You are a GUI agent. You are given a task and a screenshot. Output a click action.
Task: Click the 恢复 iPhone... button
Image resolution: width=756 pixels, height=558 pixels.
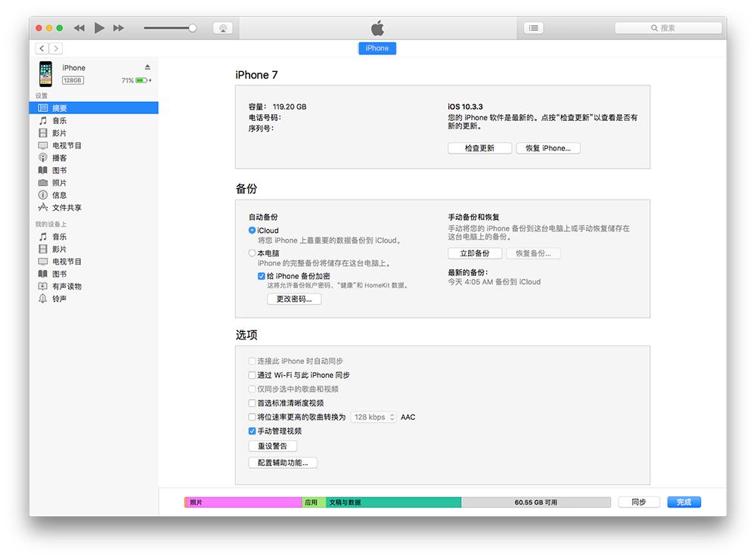pyautogui.click(x=548, y=148)
